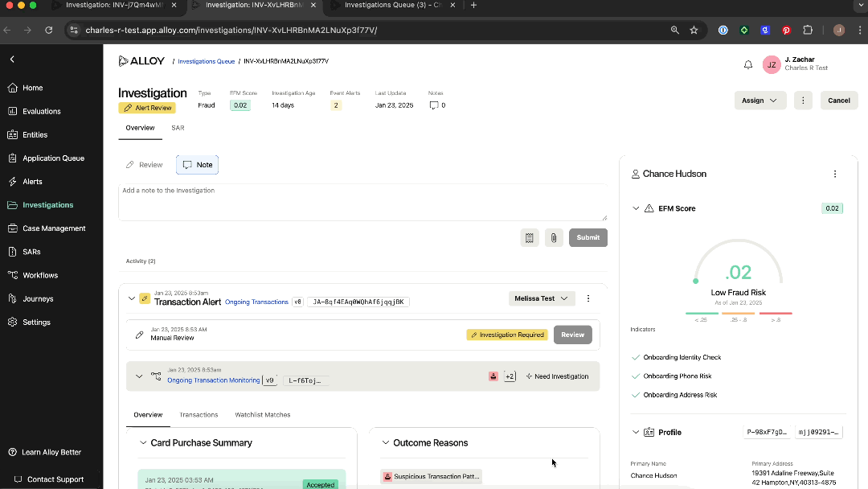Viewport: 868px width, 489px height.
Task: Collapse the Card Purchase Summary section
Action: pyautogui.click(x=144, y=443)
